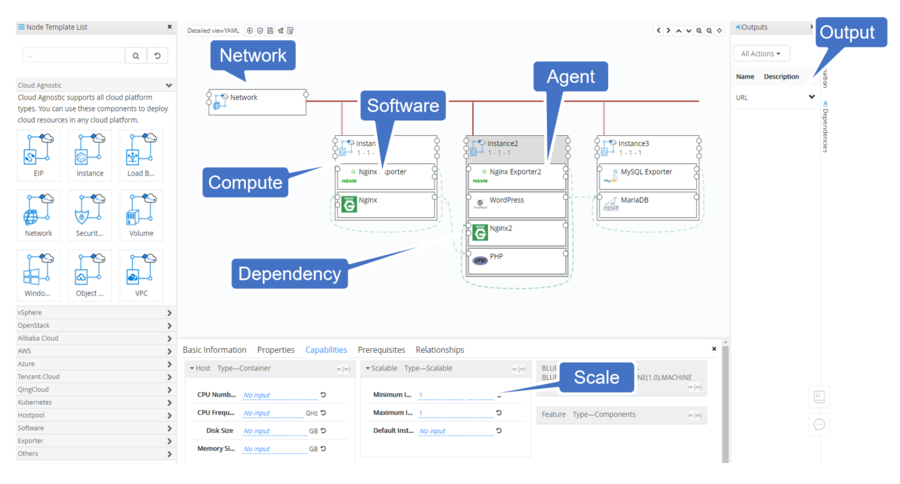Click the shield validate toolbar icon
The image size is (900, 484).
click(260, 30)
